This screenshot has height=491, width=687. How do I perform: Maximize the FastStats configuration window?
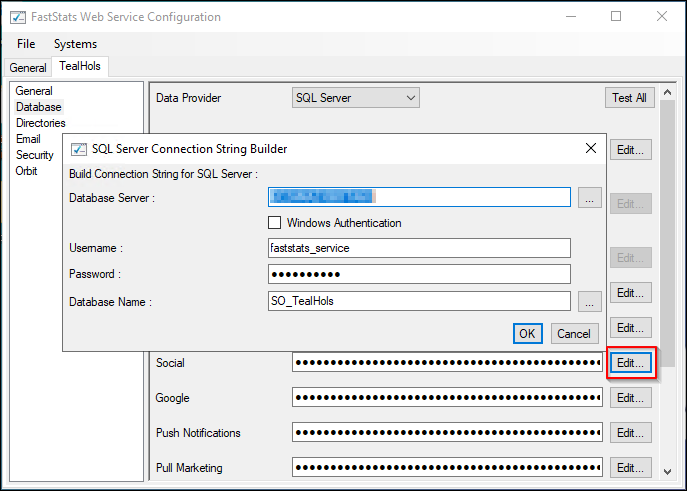pyautogui.click(x=616, y=17)
